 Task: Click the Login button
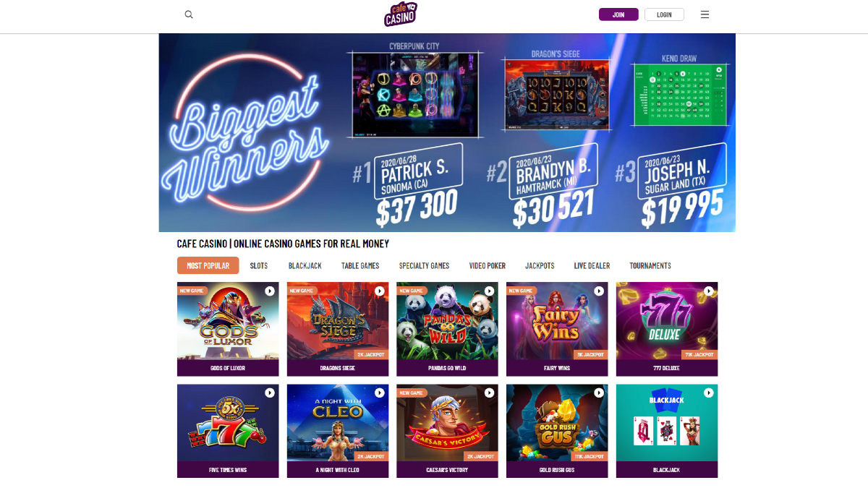(664, 14)
